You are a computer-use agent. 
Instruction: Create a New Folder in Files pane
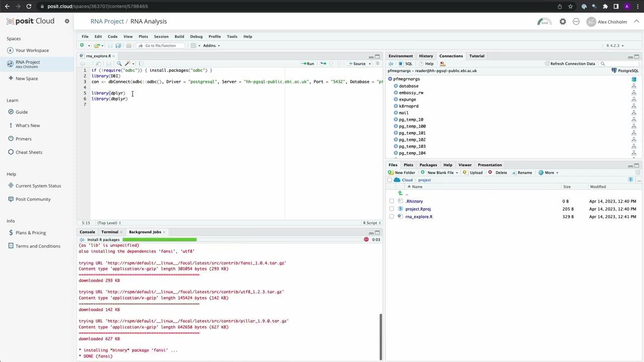[x=404, y=172]
